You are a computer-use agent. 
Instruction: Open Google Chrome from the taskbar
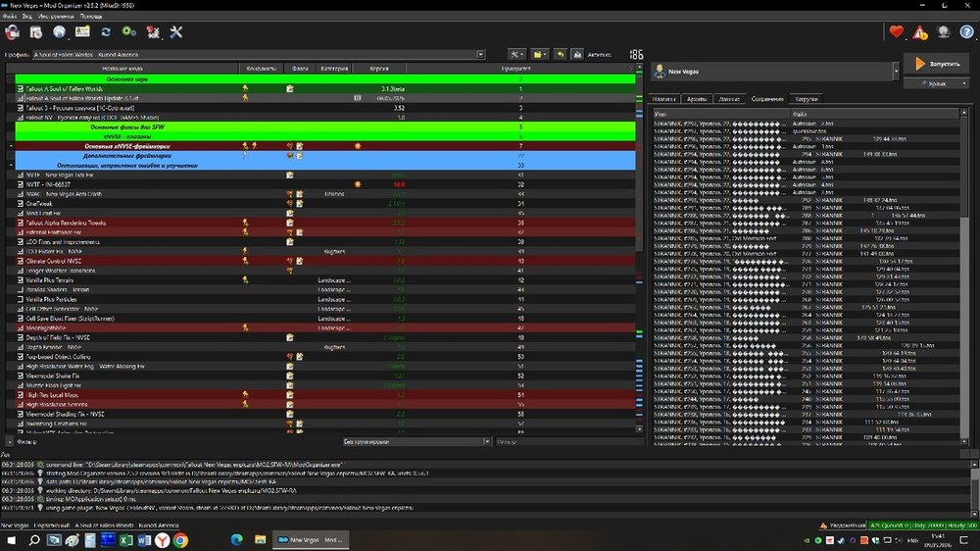[180, 540]
